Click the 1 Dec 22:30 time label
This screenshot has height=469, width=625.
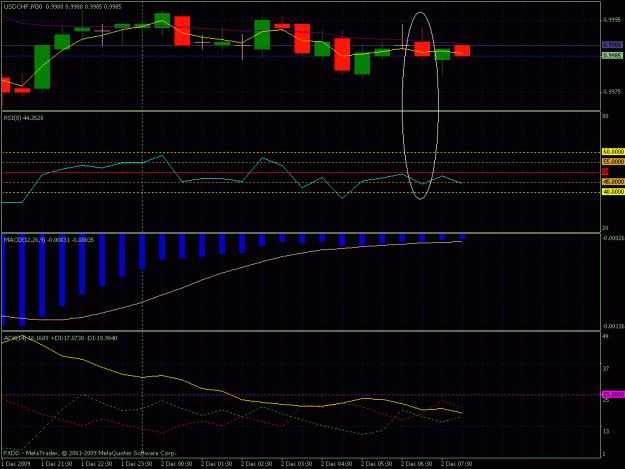tap(96, 464)
